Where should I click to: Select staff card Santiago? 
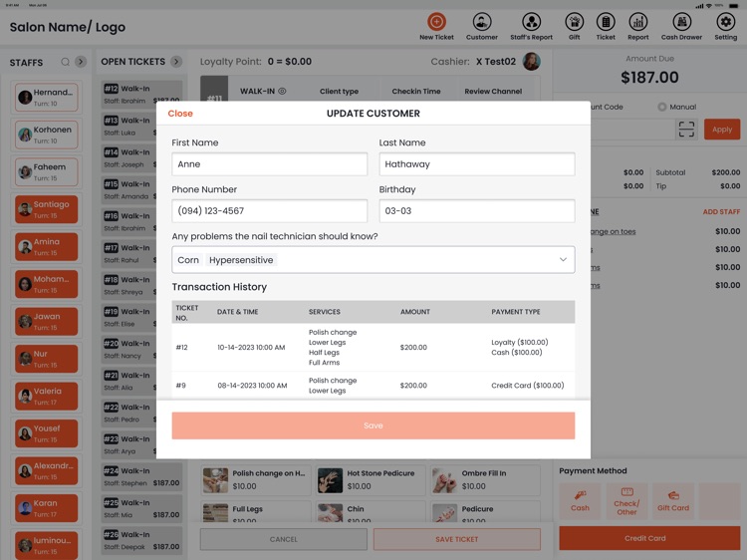(46, 209)
